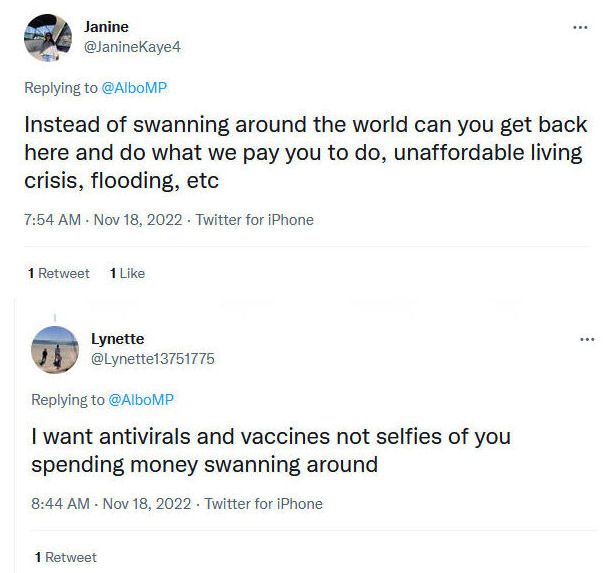Open the Janine display name profile link

(x=106, y=27)
